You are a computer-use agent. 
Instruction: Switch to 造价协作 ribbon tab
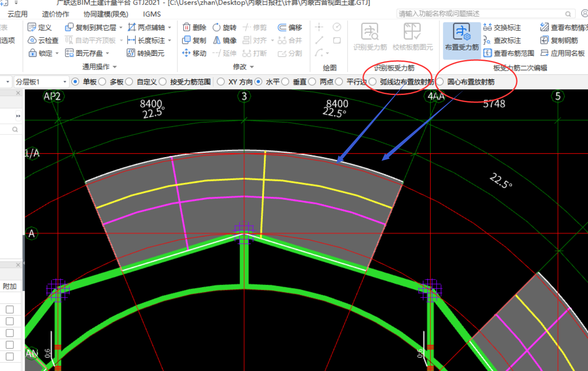click(x=56, y=14)
